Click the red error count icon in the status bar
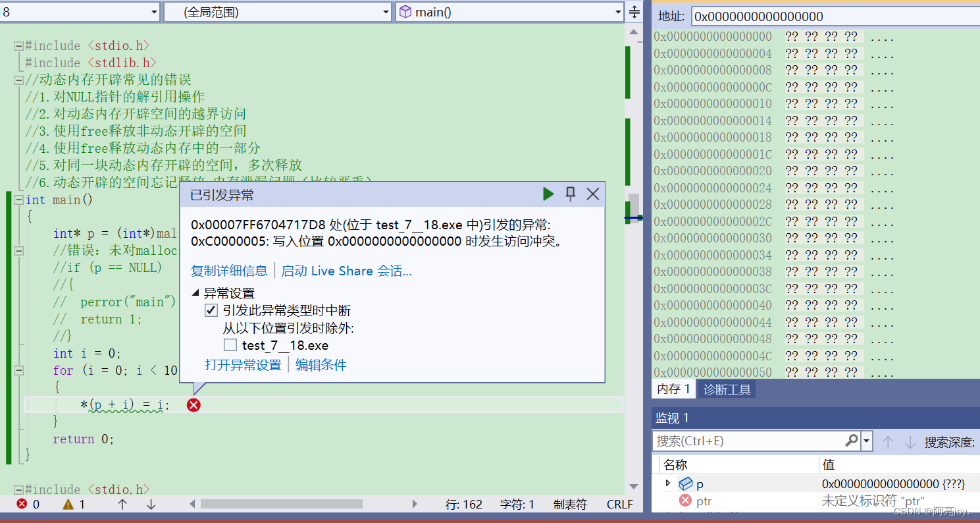980x523 pixels. [x=22, y=504]
